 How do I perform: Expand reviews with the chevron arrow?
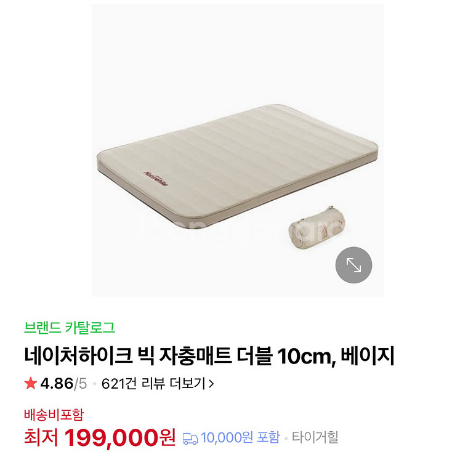point(212,384)
